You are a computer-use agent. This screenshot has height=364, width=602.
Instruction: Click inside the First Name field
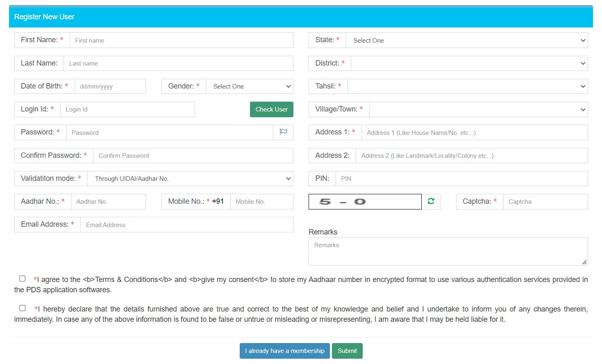(182, 40)
